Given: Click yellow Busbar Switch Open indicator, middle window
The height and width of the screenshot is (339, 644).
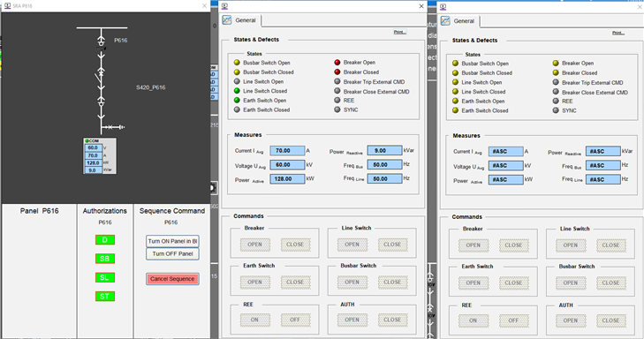Looking at the screenshot, I should (x=237, y=63).
